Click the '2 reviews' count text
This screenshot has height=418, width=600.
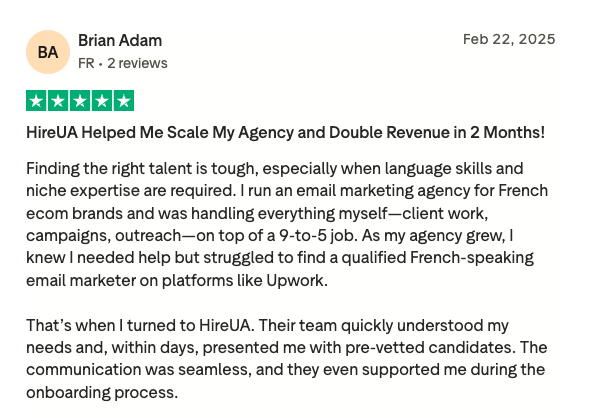pyautogui.click(x=137, y=63)
